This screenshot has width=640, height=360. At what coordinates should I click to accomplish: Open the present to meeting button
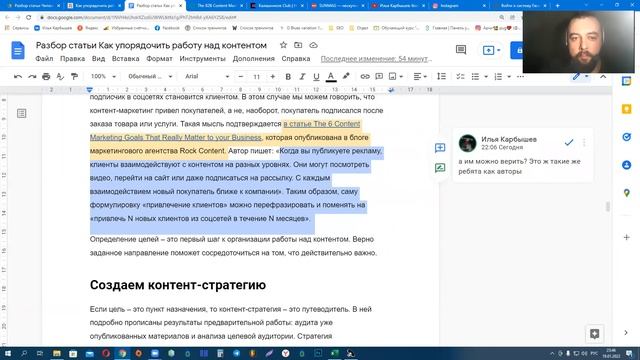point(491,50)
